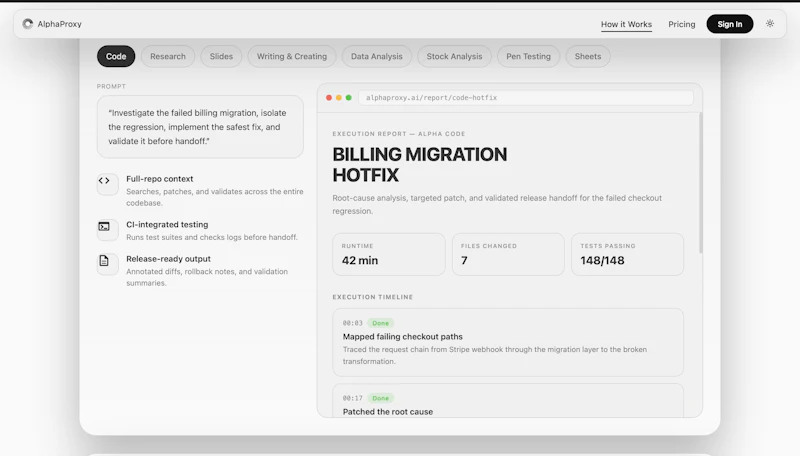This screenshot has width=800, height=456.
Task: Click the red dot in mock browser
Action: (x=329, y=97)
